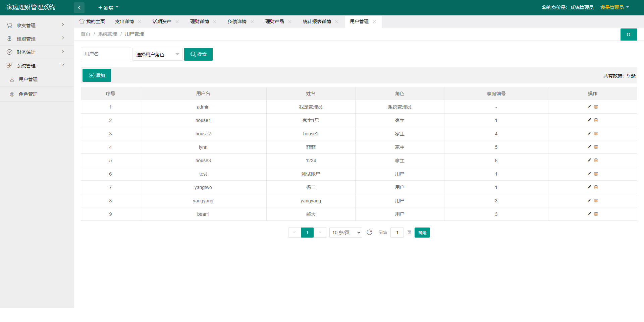This screenshot has height=322, width=644.
Task: Focus the 用户名 search input field
Action: click(x=106, y=54)
